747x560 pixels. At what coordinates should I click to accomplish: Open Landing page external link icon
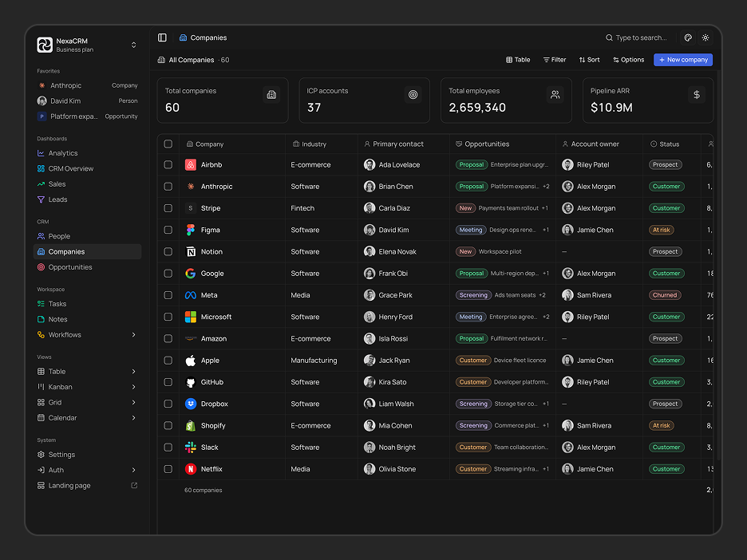[x=134, y=486]
